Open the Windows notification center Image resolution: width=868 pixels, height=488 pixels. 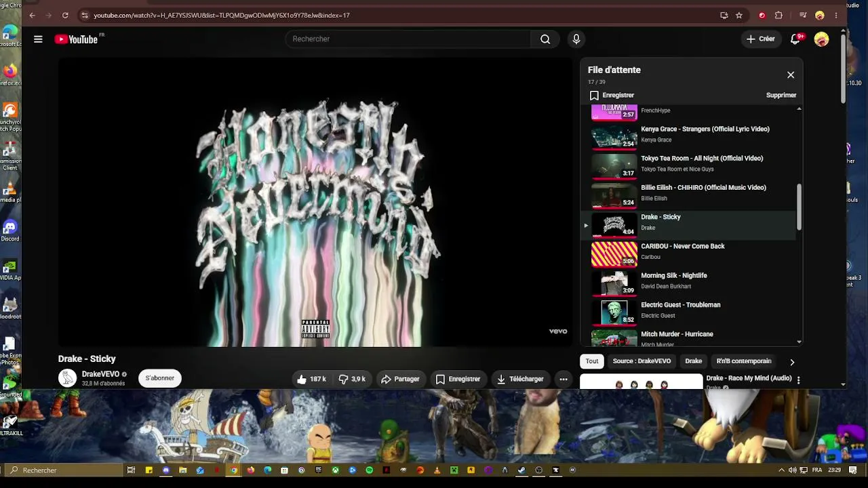point(853,470)
